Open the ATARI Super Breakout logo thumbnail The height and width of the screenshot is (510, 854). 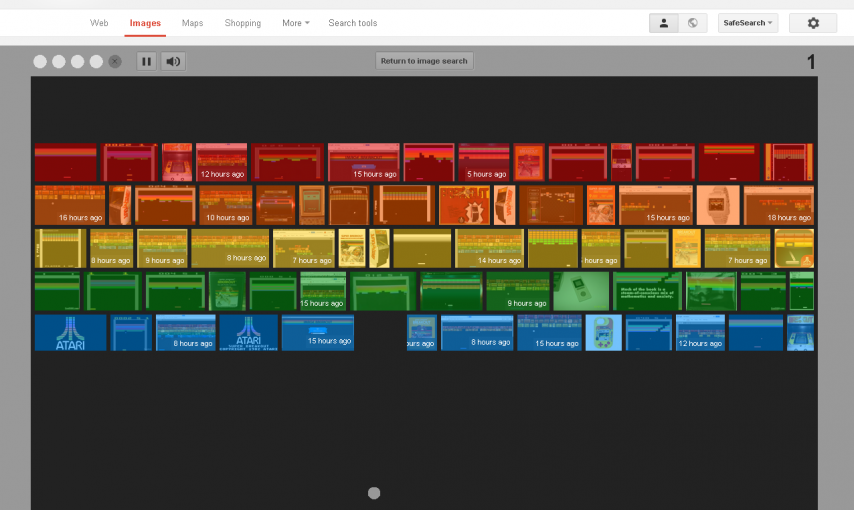pyautogui.click(x=248, y=332)
